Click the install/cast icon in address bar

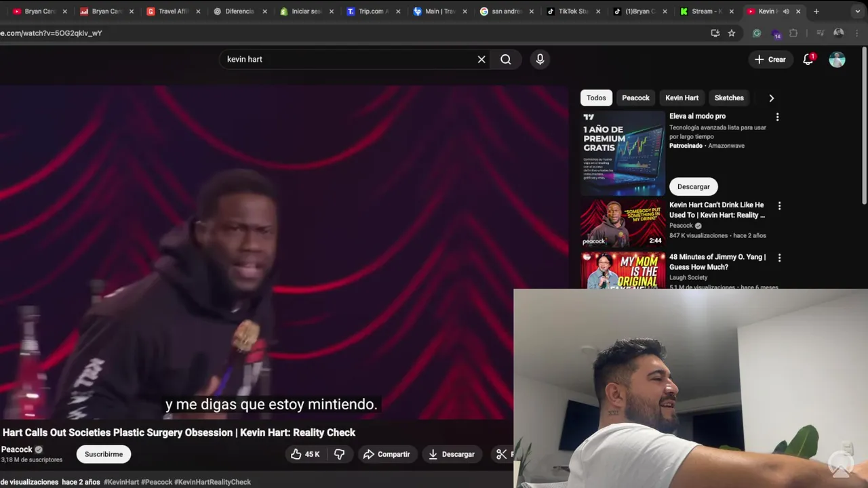click(715, 33)
